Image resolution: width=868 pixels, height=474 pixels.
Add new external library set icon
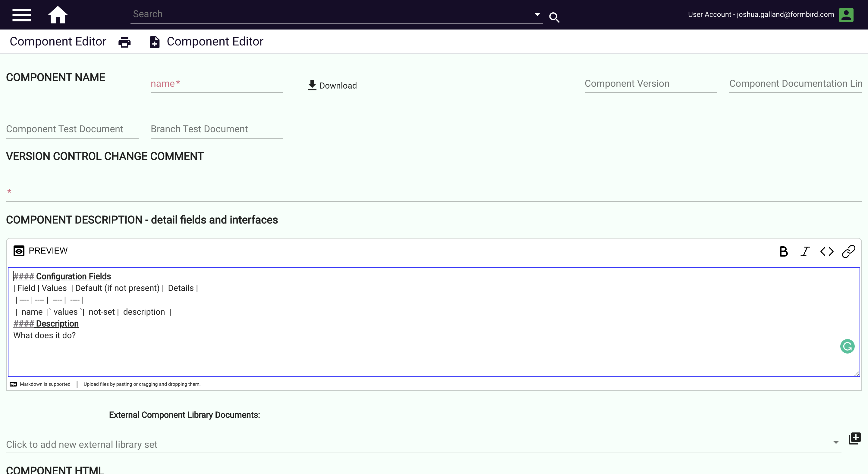coord(854,438)
